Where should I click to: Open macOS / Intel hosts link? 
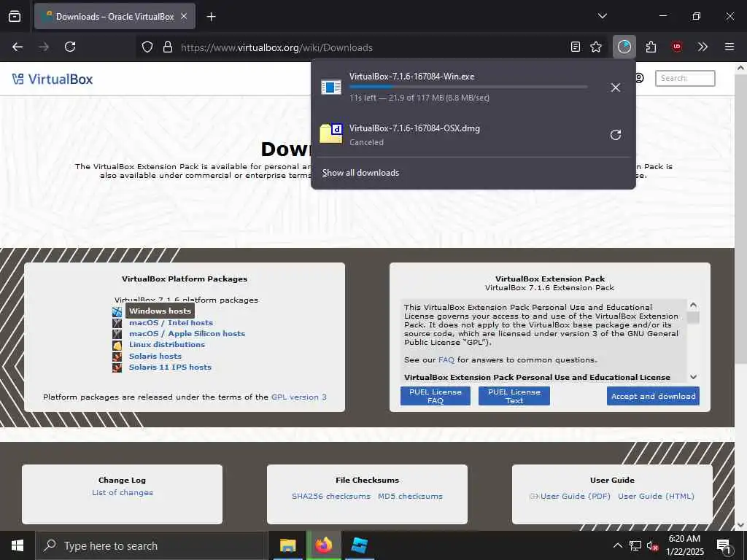[x=171, y=322]
